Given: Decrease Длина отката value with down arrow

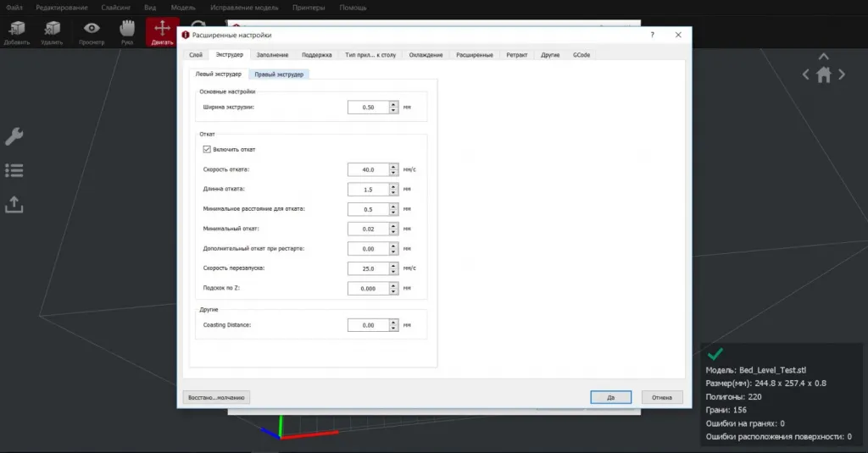Looking at the screenshot, I should (x=393, y=191).
